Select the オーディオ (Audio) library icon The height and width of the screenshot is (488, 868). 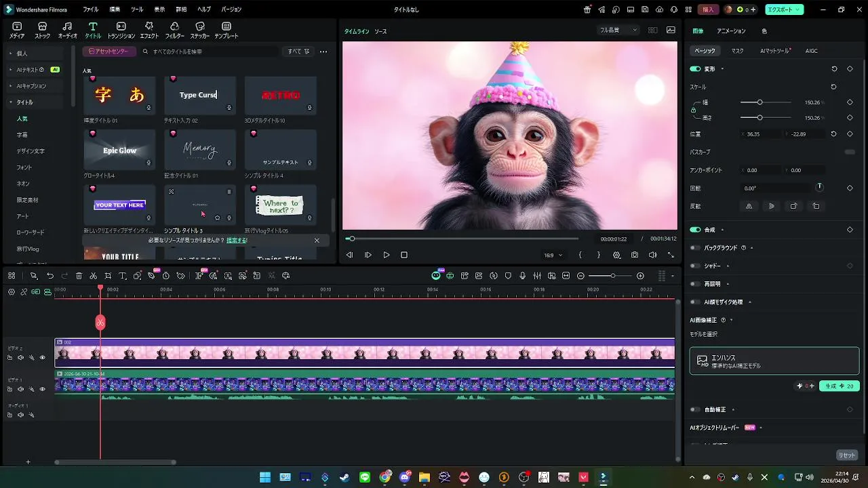pyautogui.click(x=67, y=30)
